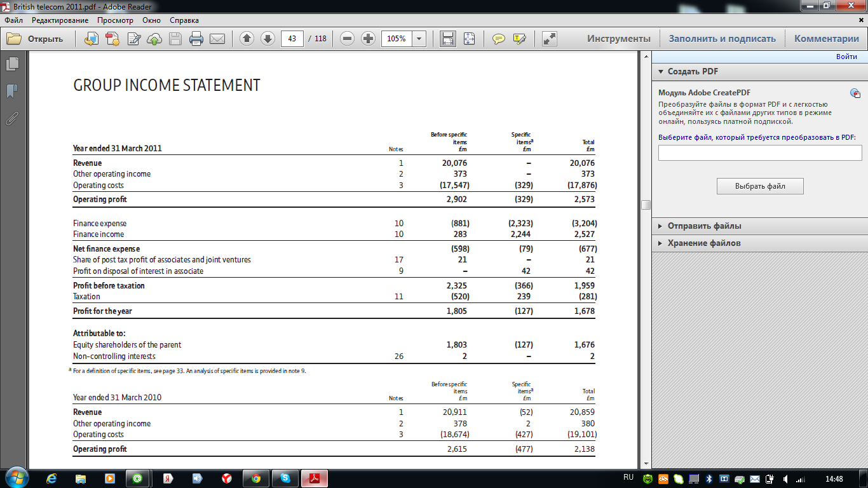Click the document vertical scrollbar thumb
Viewport: 868px width, 488px height.
tap(646, 205)
